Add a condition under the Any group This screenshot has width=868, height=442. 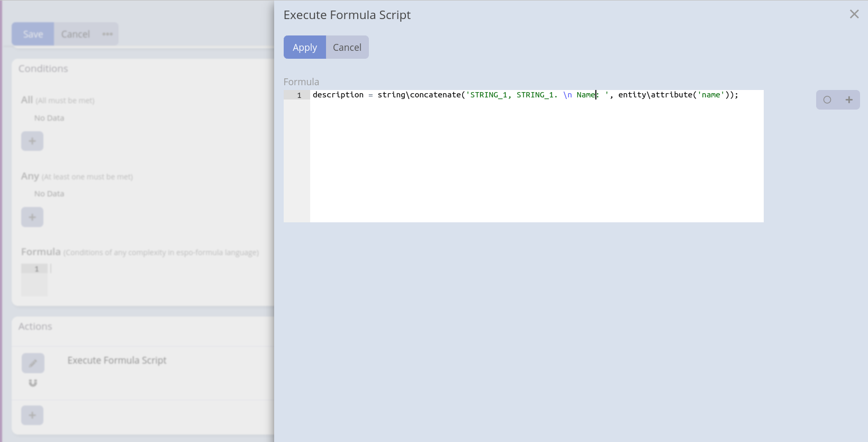32,217
